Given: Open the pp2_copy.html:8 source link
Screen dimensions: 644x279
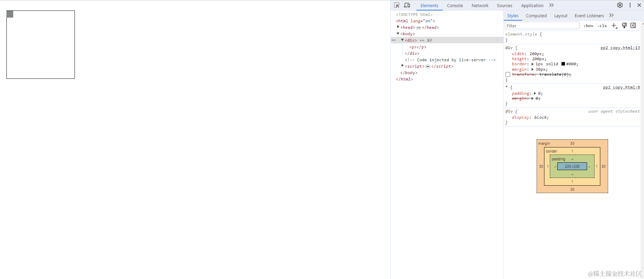Looking at the screenshot, I should (621, 87).
